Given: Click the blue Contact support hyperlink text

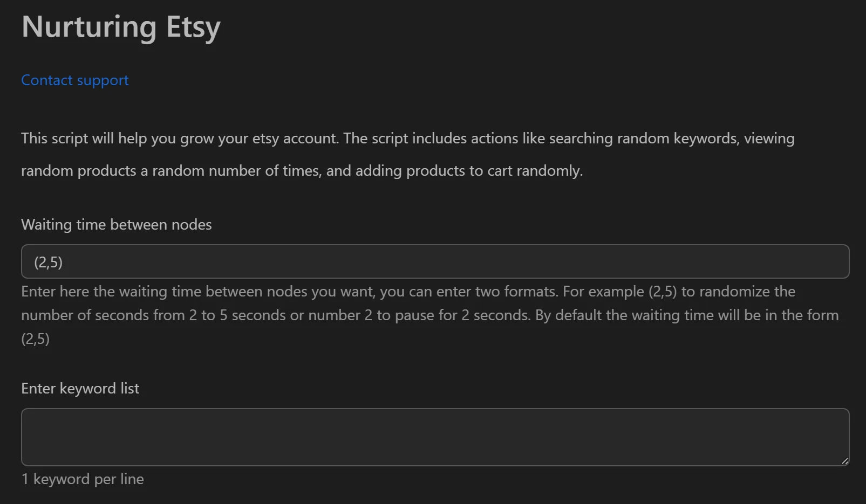Looking at the screenshot, I should click(74, 80).
